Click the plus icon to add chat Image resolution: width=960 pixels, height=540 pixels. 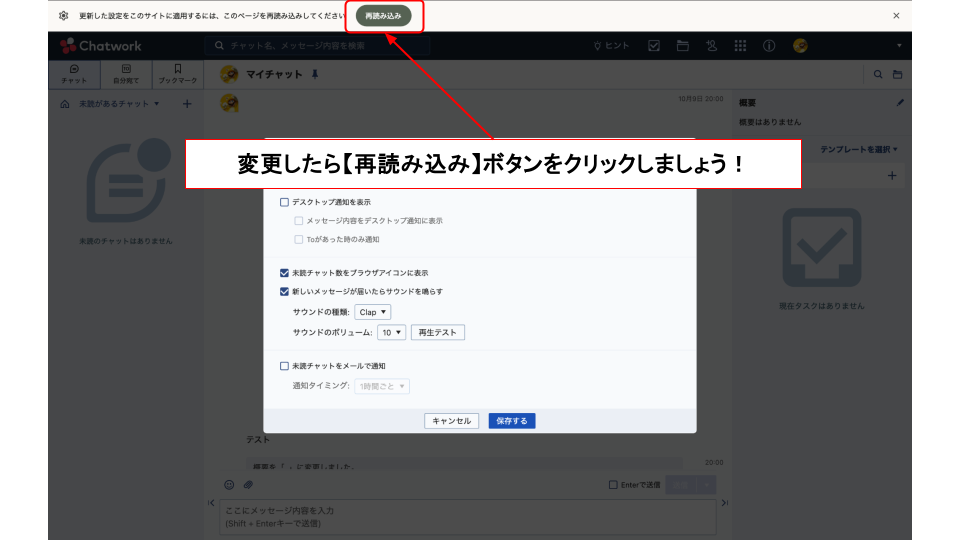pos(187,104)
